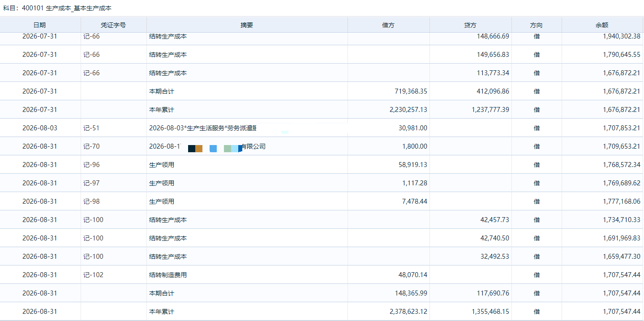644x321 pixels.
Task: Open voucher 记-102
Action: tap(93, 275)
